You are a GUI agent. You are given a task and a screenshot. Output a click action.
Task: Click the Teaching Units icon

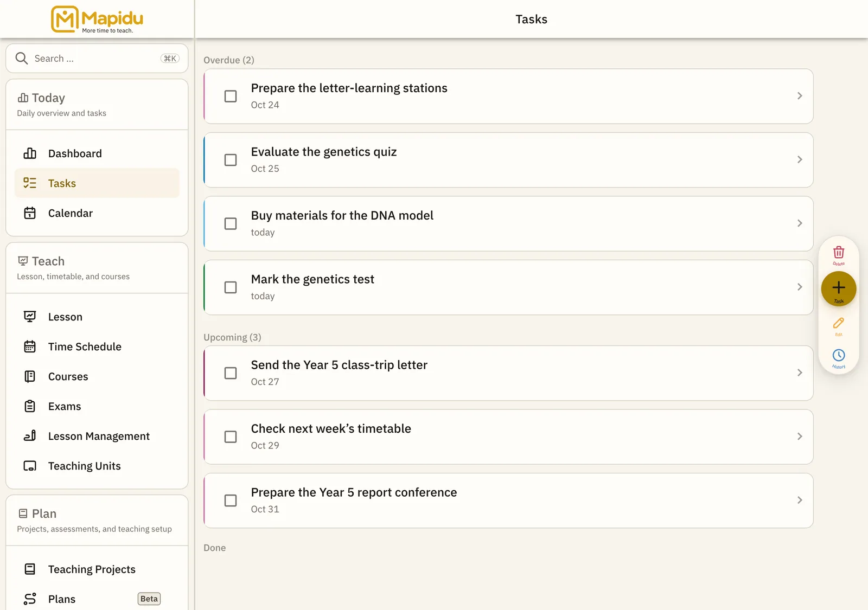30,466
